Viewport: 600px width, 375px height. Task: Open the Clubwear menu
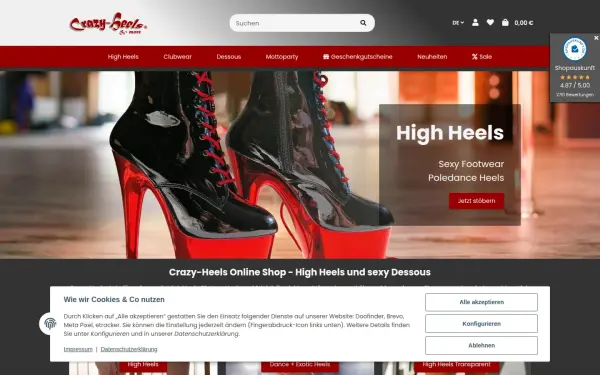tap(177, 57)
